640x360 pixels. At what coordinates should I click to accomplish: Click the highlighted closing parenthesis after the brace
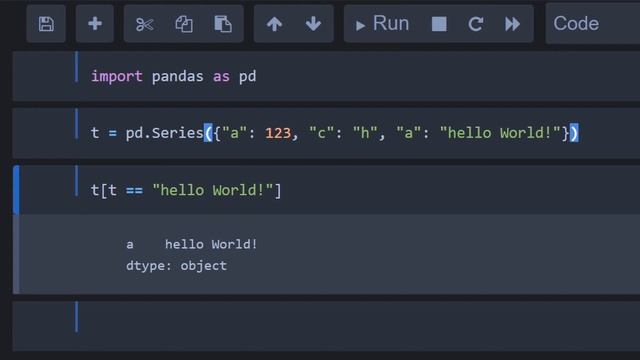click(x=574, y=133)
